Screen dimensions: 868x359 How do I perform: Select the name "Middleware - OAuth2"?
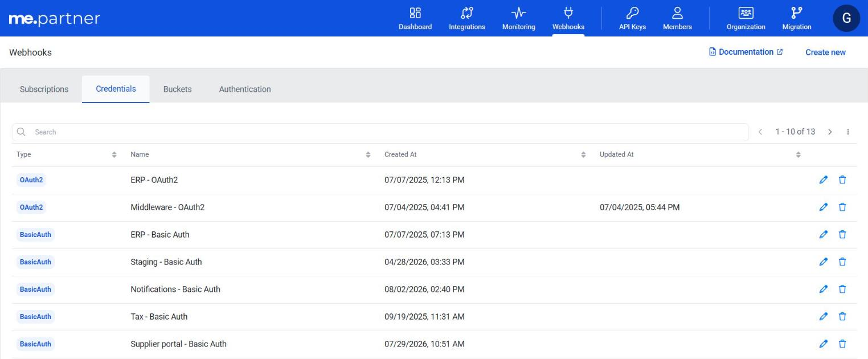(x=167, y=207)
